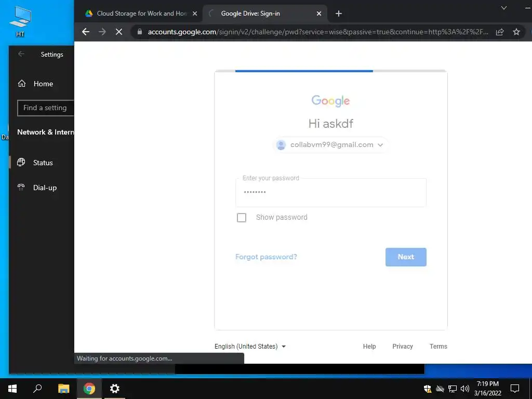Expand the collabvm99@gmail.com account chooser
Screen dimensions: 532x399
coord(330,145)
